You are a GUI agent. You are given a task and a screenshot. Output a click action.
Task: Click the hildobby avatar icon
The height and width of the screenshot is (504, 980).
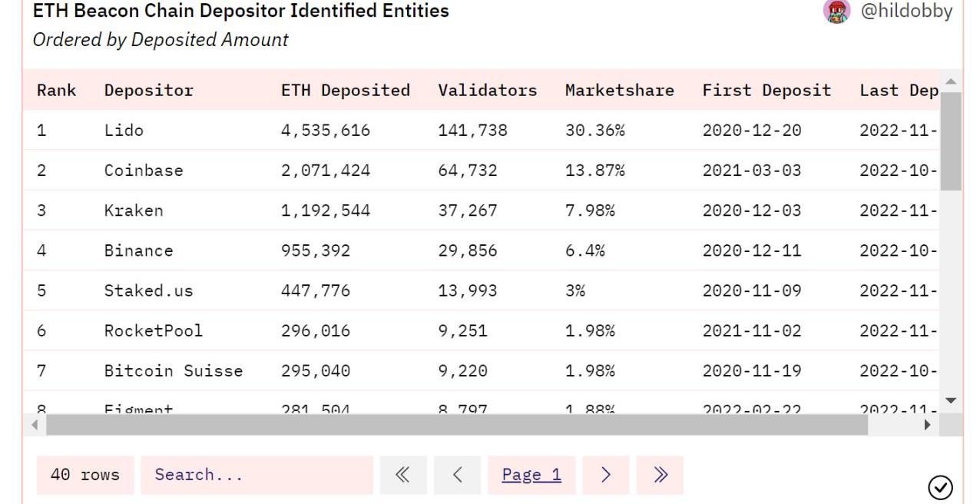tap(836, 12)
